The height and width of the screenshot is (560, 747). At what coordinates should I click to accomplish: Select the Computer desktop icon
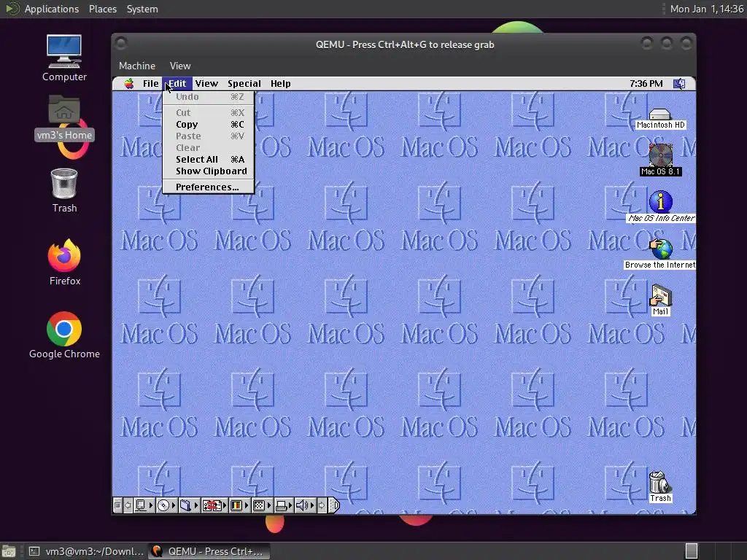pyautogui.click(x=64, y=58)
